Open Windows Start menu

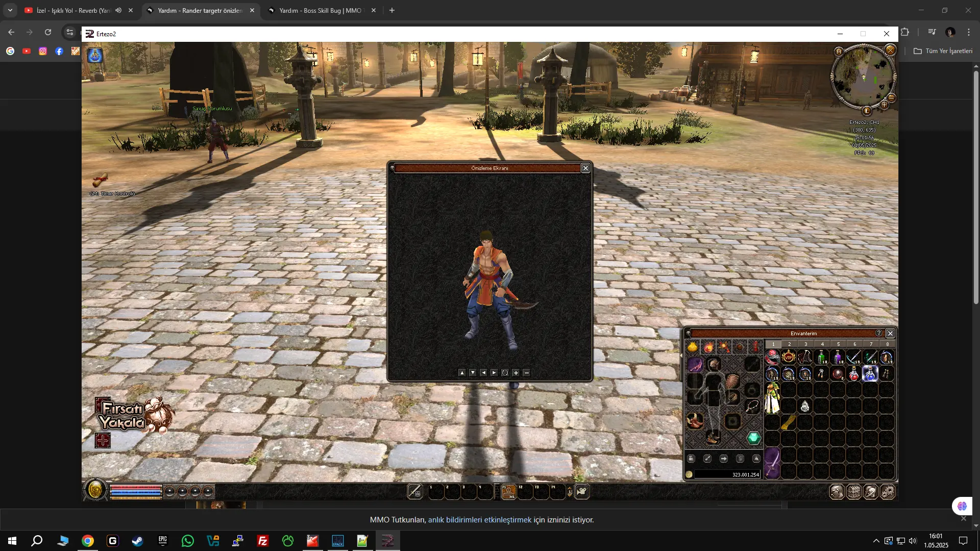coord(12,541)
